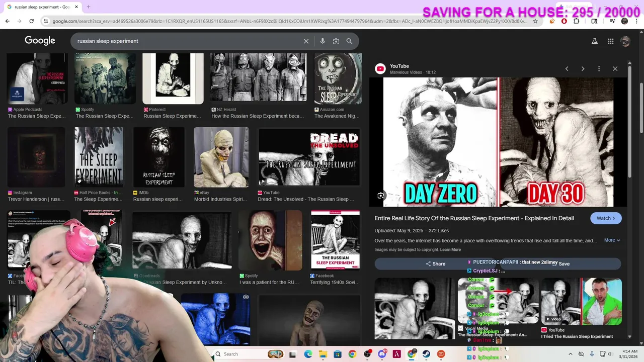This screenshot has height=362, width=644.
Task: Search by image with Lens icon
Action: pos(336,41)
